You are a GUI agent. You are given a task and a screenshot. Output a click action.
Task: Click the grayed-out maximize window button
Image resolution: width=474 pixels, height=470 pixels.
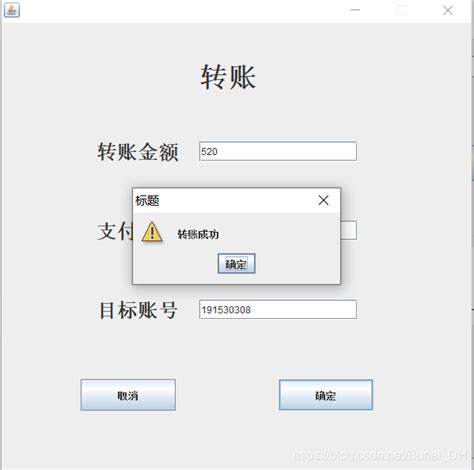pyautogui.click(x=401, y=10)
